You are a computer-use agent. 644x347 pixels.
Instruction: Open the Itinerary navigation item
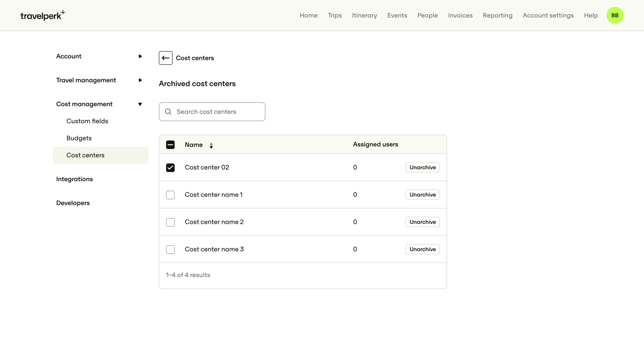click(364, 15)
